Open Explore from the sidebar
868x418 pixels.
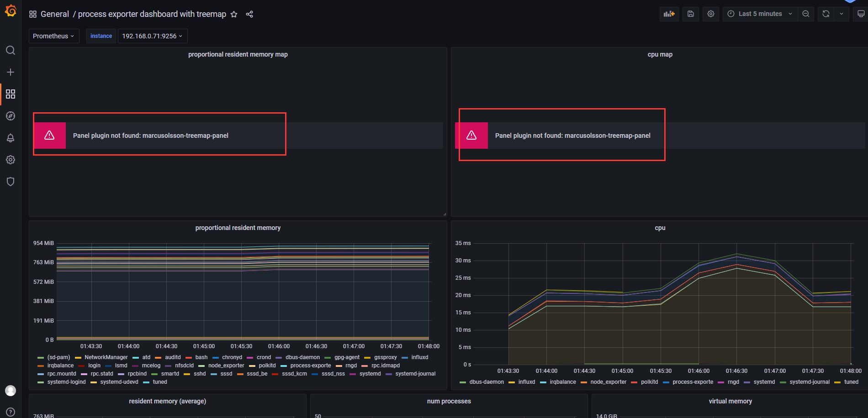pos(11,115)
